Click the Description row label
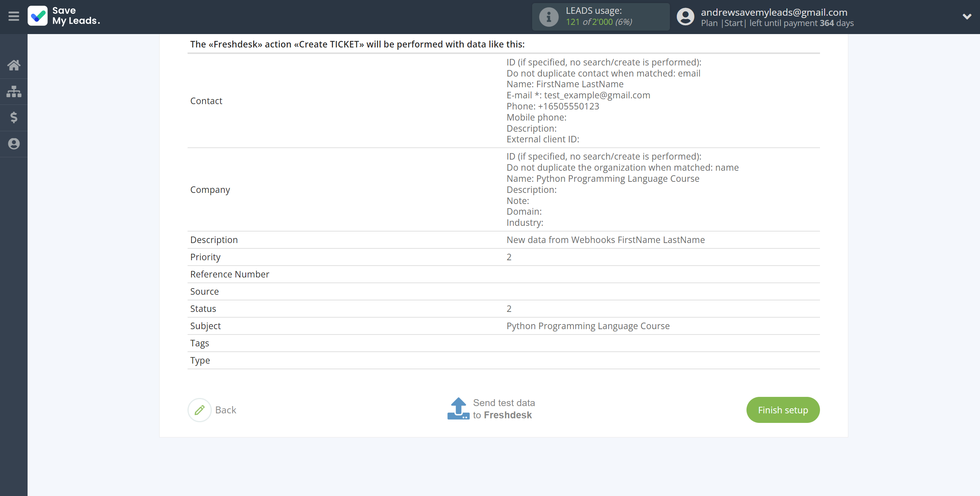 coord(214,240)
